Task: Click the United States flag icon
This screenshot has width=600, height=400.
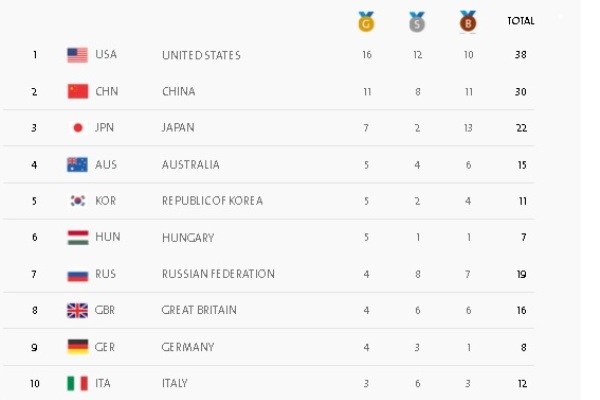Action: click(78, 55)
